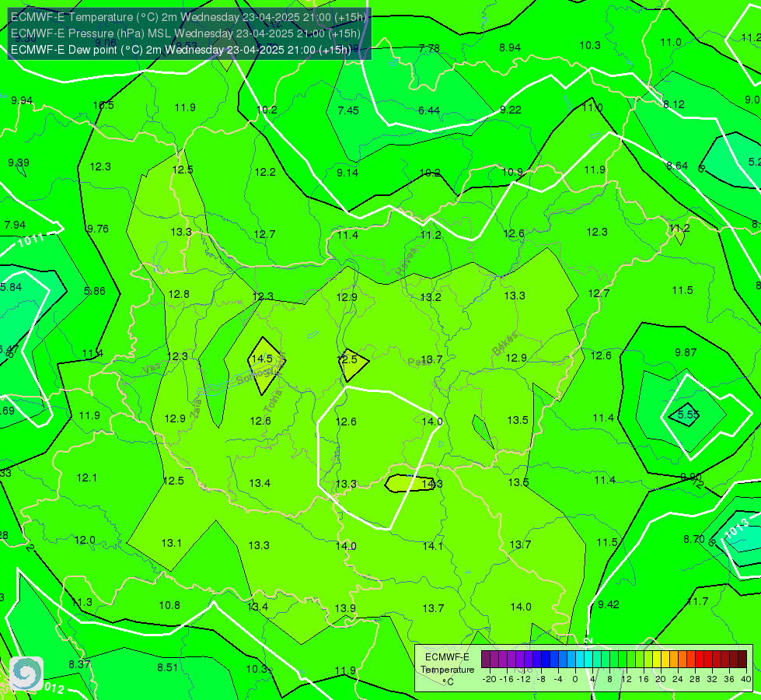Click the 13.1 temperature value
Screen dimensions: 761x700
pos(171,543)
